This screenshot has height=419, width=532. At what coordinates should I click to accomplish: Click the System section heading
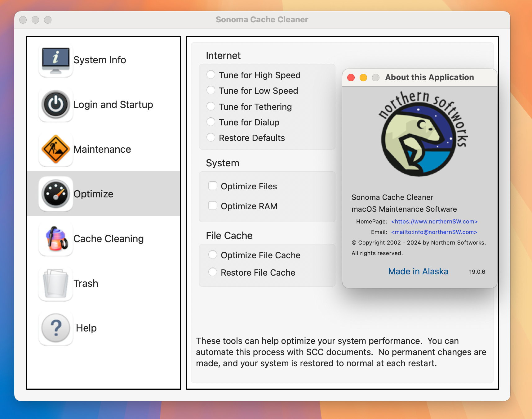pos(223,163)
